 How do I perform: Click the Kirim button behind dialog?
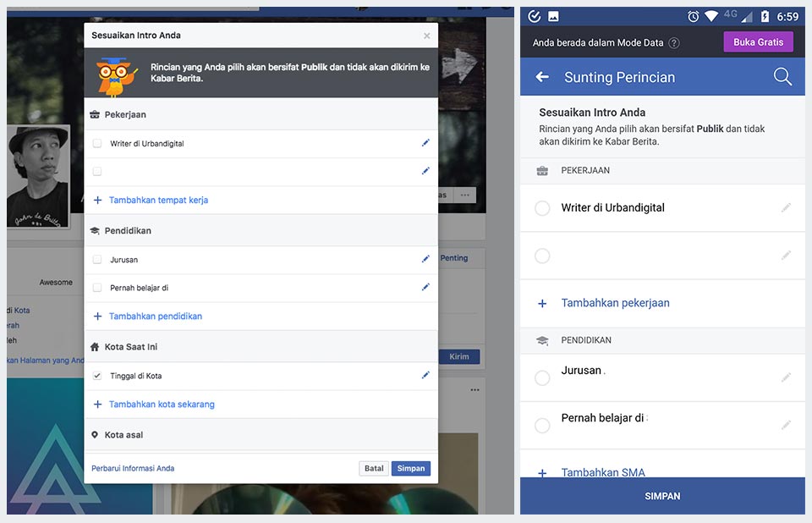click(458, 356)
